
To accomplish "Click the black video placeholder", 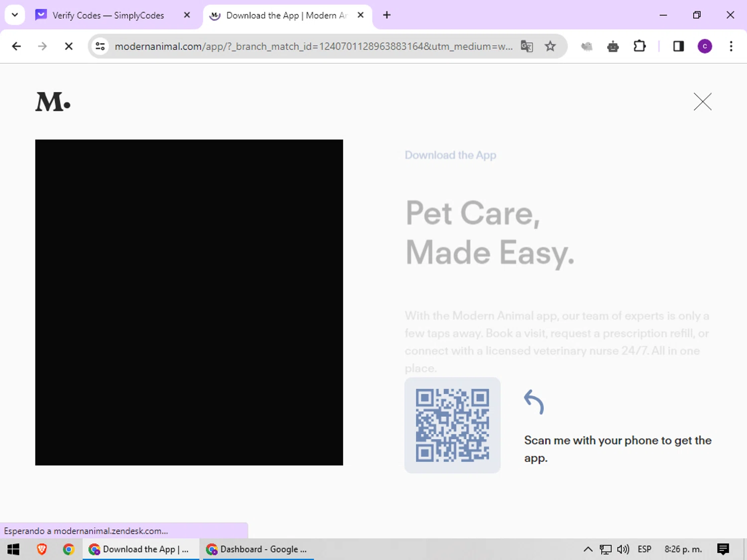I will [189, 302].
